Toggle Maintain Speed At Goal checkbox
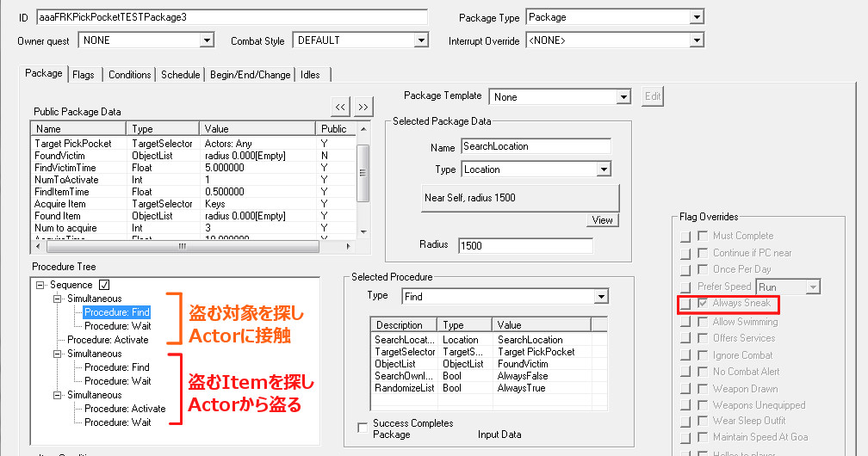The height and width of the screenshot is (456, 868). (703, 437)
